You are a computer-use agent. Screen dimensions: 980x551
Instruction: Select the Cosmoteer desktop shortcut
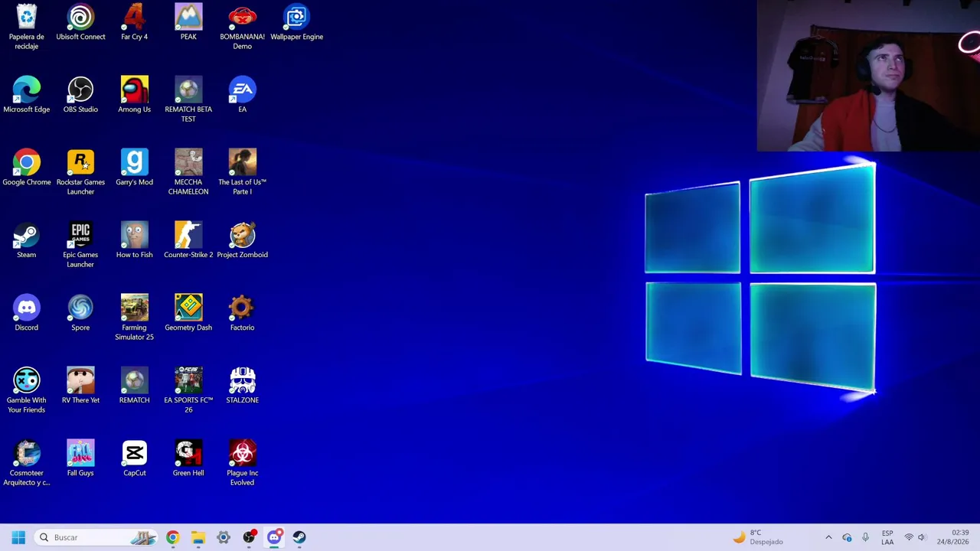[x=26, y=463]
